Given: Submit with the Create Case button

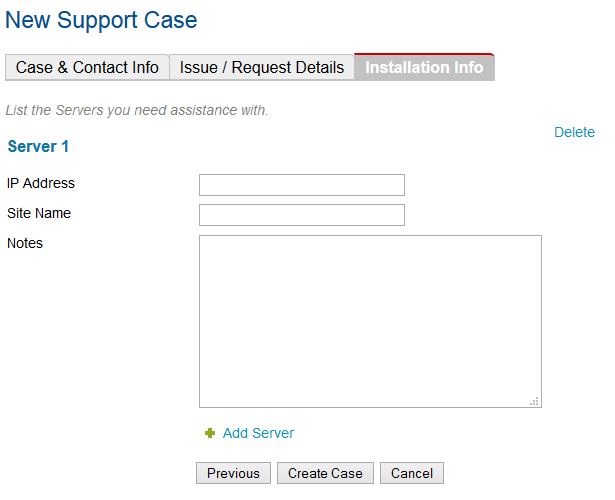Looking at the screenshot, I should point(325,473).
